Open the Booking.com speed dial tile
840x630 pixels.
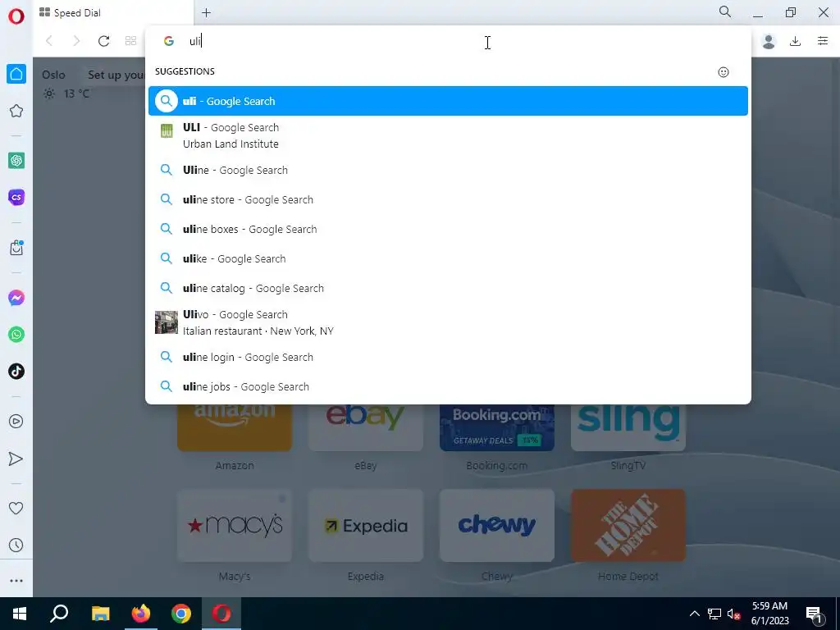(x=497, y=427)
